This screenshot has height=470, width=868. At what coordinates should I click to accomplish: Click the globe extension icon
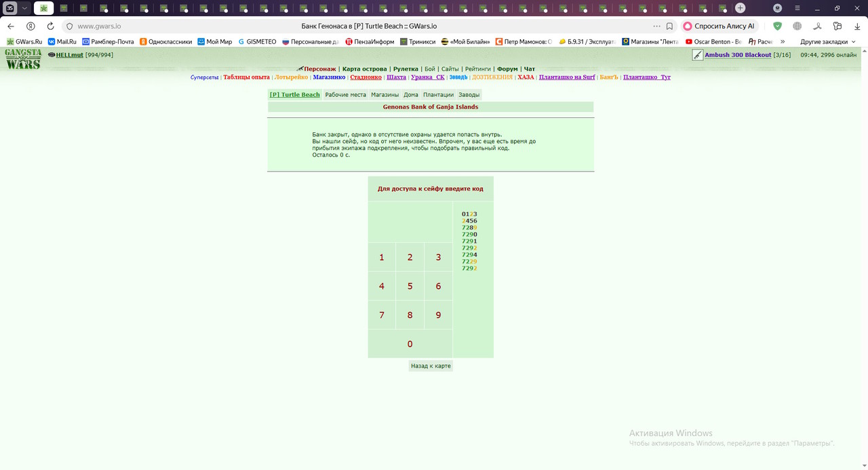click(797, 26)
